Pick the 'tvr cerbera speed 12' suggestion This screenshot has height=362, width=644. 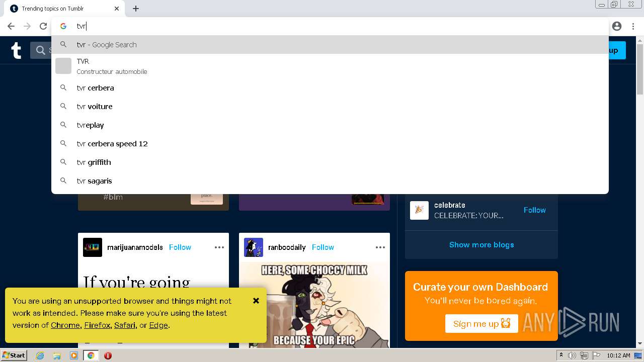click(330, 143)
